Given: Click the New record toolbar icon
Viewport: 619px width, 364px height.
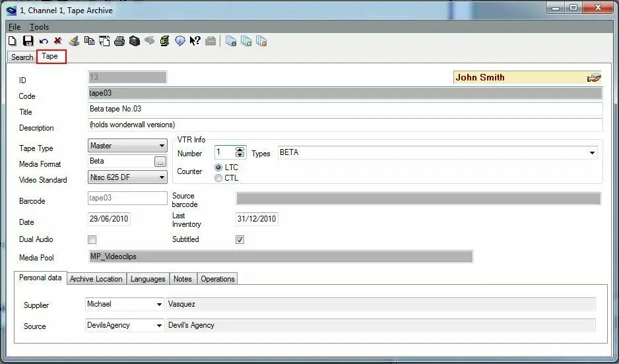Looking at the screenshot, I should [12, 42].
